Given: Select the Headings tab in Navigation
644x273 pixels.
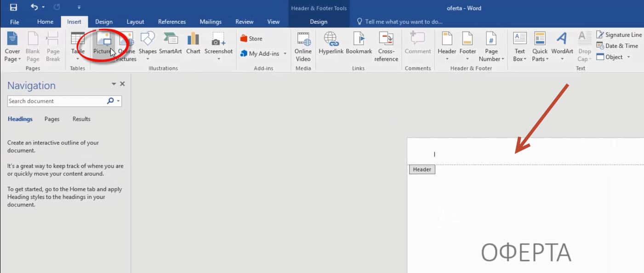Looking at the screenshot, I should coord(20,119).
